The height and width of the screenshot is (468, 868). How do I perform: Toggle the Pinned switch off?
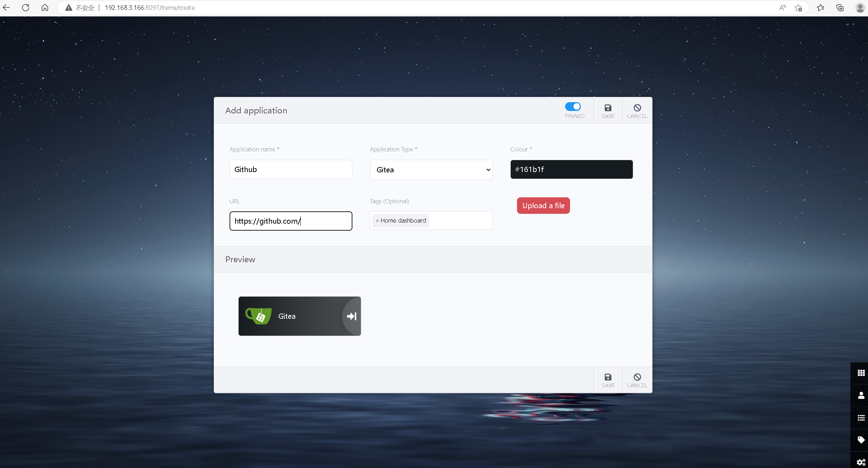[572, 106]
